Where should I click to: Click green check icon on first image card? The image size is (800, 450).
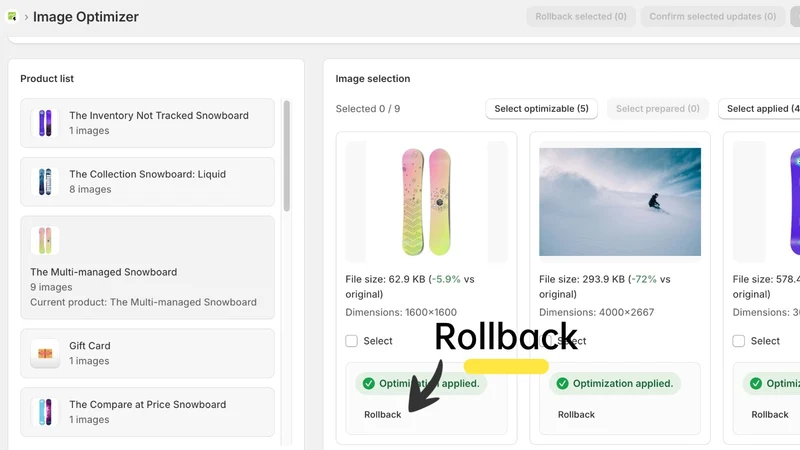pyautogui.click(x=368, y=384)
